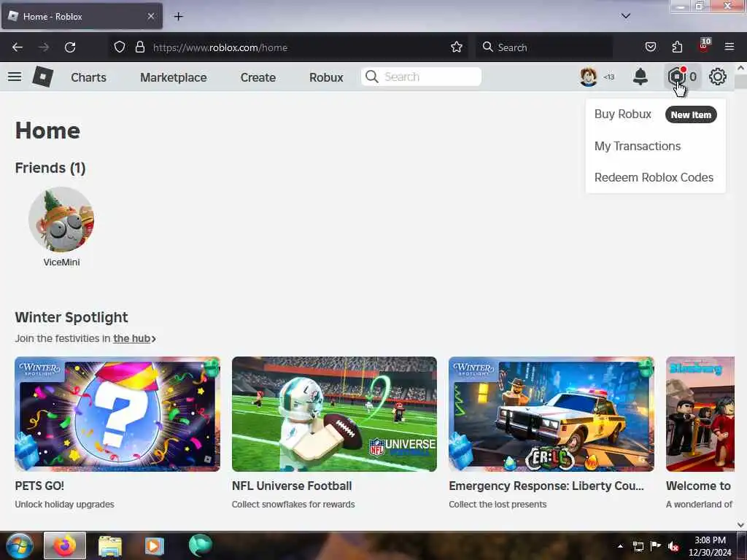Open the PETS GO! game thumbnail

(117, 414)
